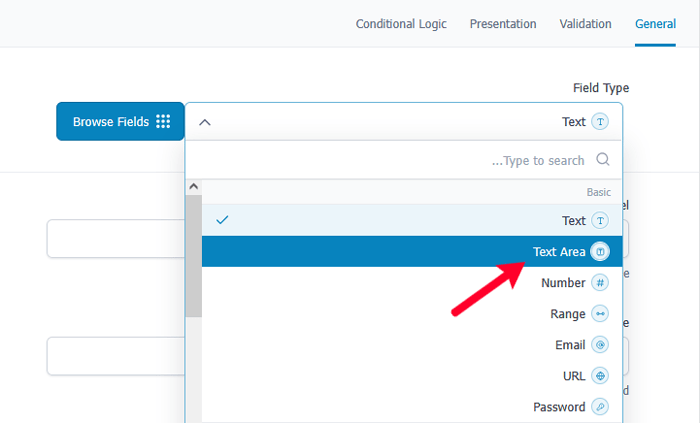Select the General tab
The width and height of the screenshot is (700, 423).
pyautogui.click(x=655, y=24)
